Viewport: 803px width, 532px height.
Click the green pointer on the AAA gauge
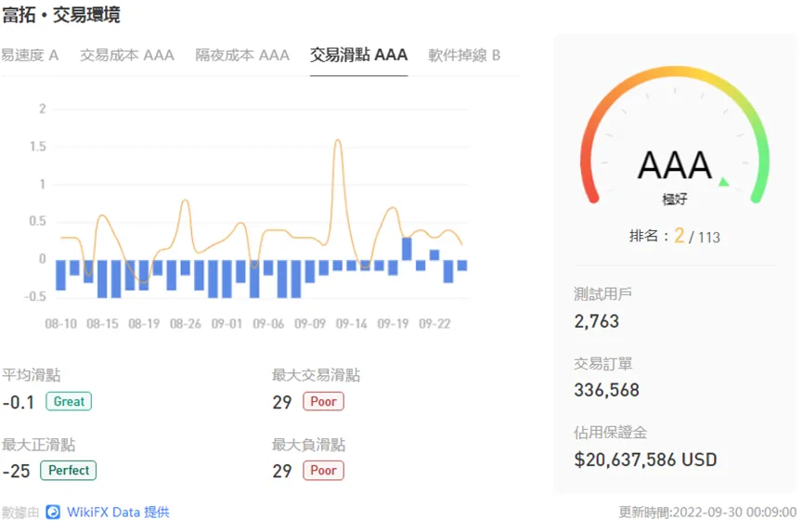pyautogui.click(x=723, y=182)
